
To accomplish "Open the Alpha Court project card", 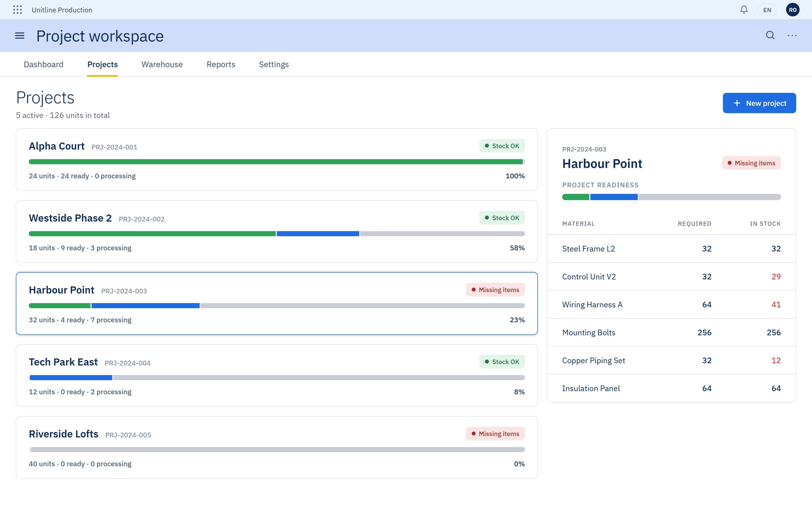I will coord(277,159).
